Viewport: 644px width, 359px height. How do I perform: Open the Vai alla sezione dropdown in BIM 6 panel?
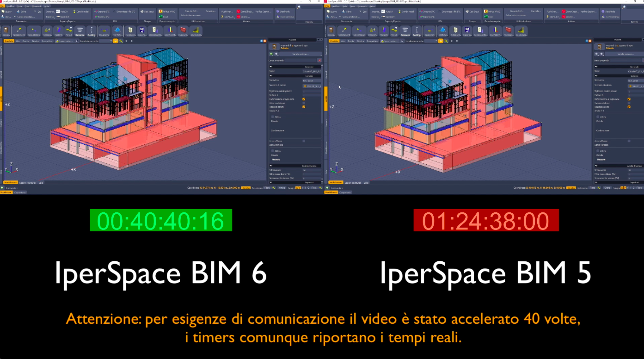(301, 54)
